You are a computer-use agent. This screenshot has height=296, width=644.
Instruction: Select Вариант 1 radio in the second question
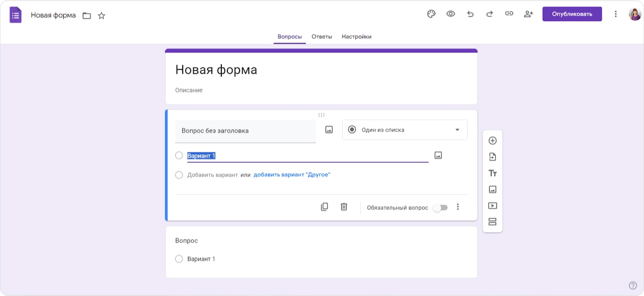(x=179, y=259)
